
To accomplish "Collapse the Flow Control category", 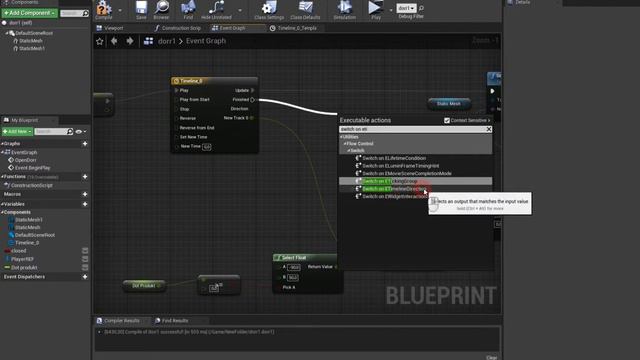I will pos(345,144).
